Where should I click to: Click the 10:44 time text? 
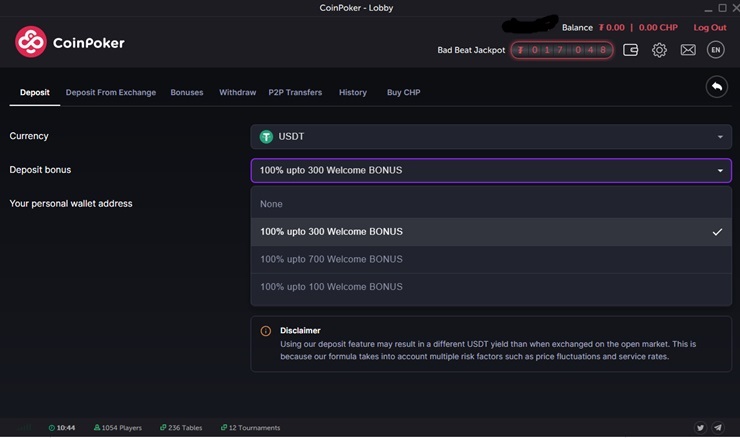coord(66,428)
